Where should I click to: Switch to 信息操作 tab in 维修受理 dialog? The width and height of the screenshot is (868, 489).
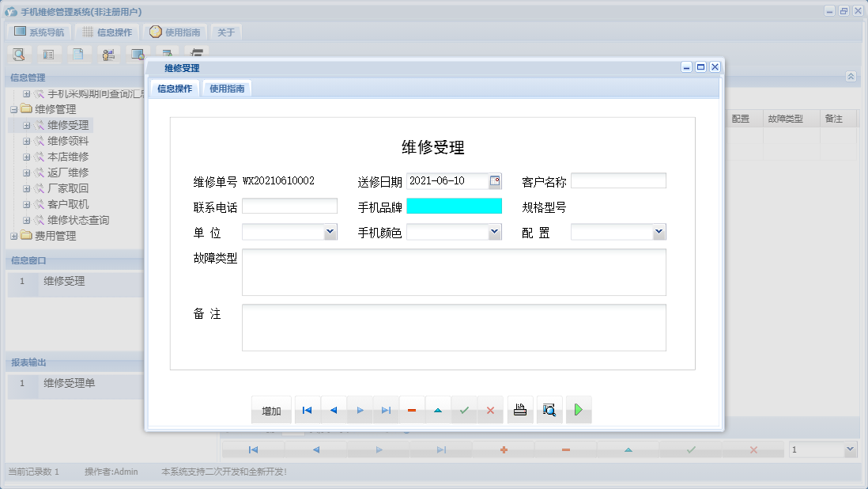coord(175,89)
